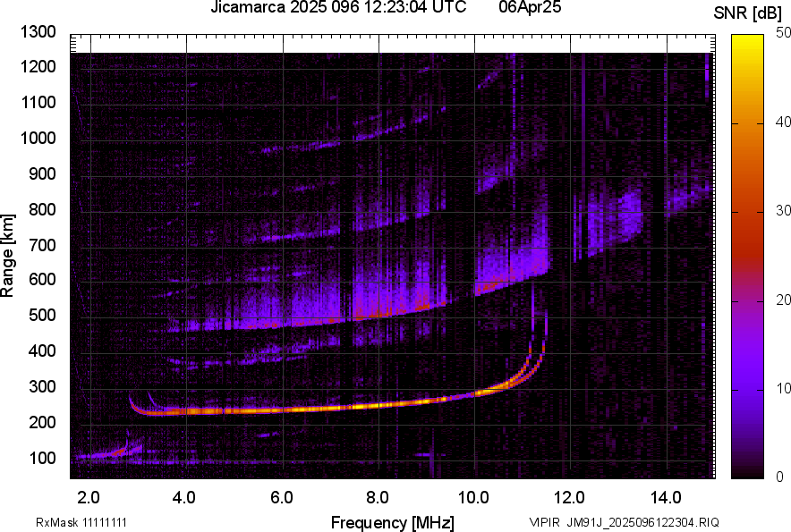Click the range axis label '100'
The image size is (791, 532).
tap(42, 458)
